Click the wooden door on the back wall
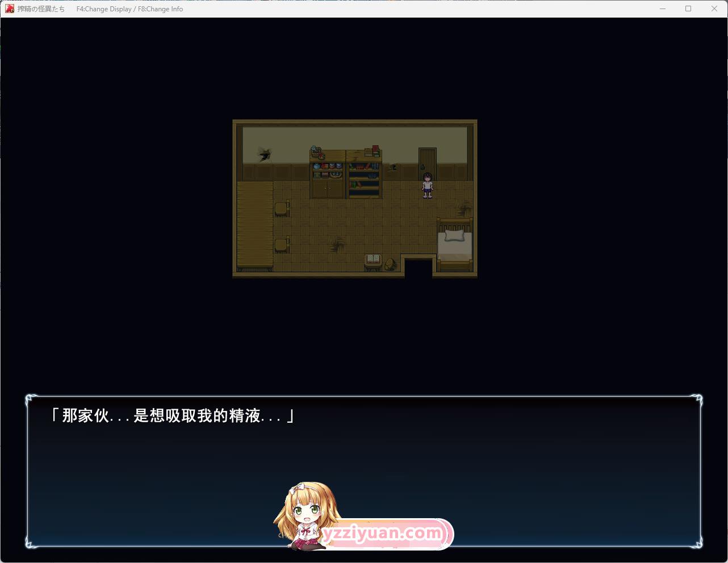The width and height of the screenshot is (728, 563). 428,164
